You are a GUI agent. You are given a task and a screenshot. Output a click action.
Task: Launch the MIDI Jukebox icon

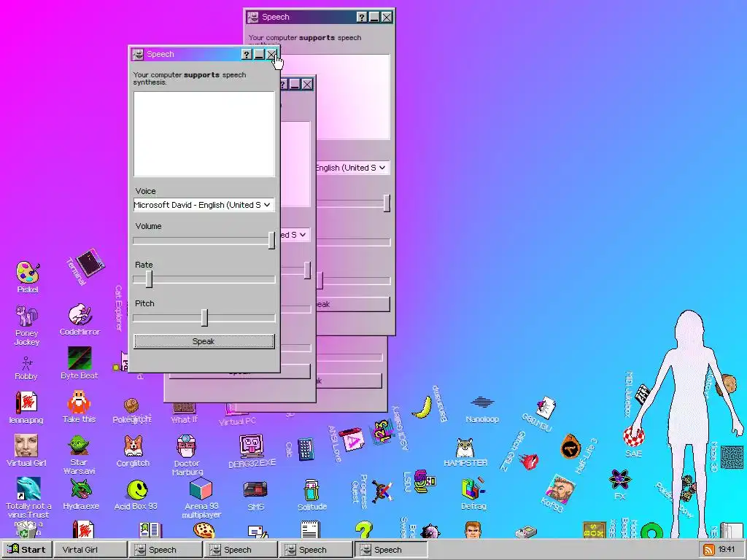tap(643, 394)
